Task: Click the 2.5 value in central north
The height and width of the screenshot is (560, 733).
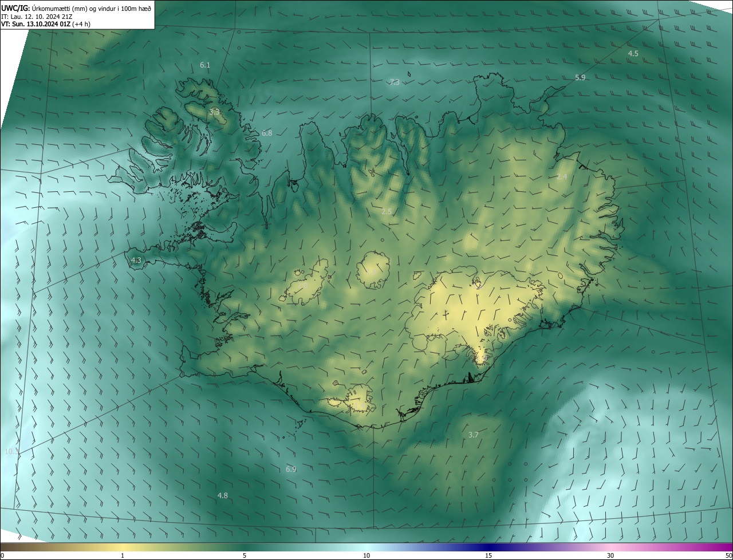Action: (x=387, y=211)
